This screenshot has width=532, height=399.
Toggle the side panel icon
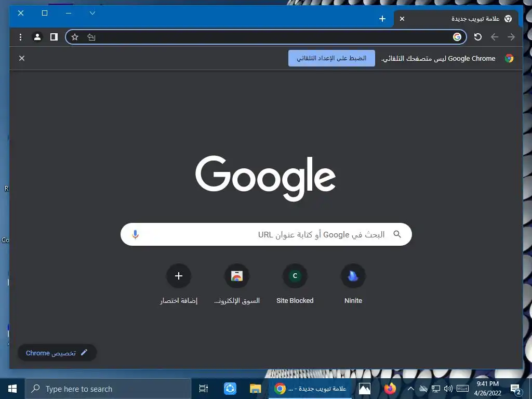coord(54,37)
